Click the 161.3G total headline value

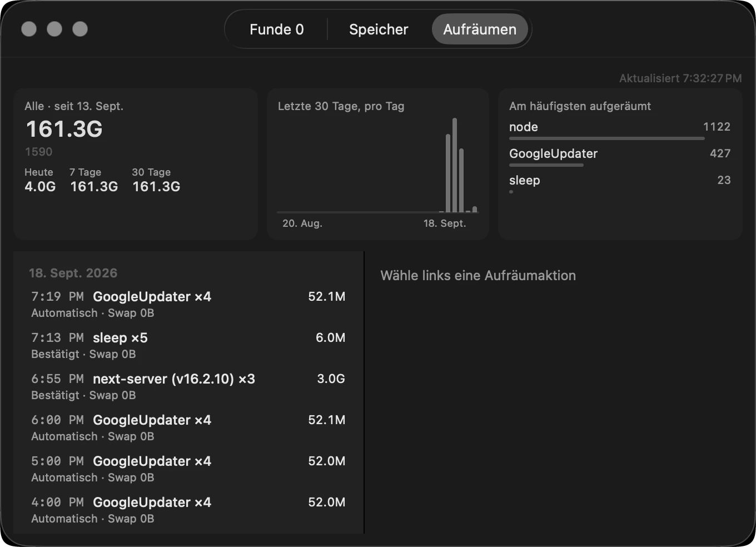point(64,129)
